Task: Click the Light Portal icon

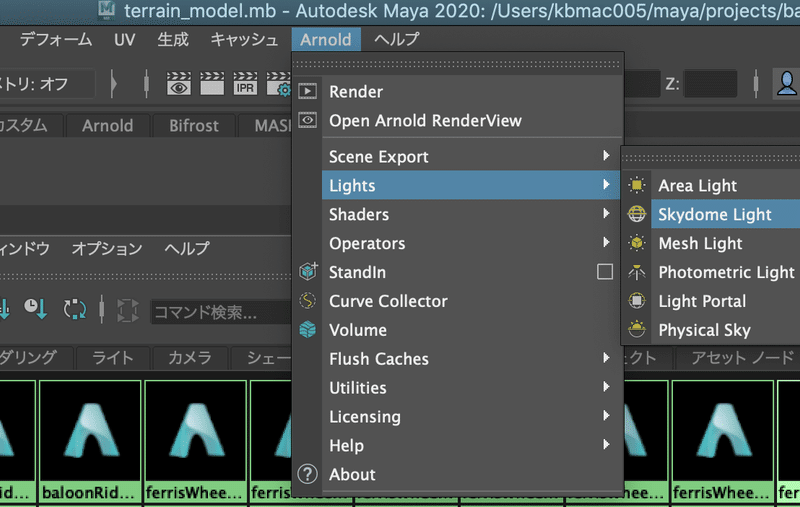Action: pyautogui.click(x=636, y=300)
